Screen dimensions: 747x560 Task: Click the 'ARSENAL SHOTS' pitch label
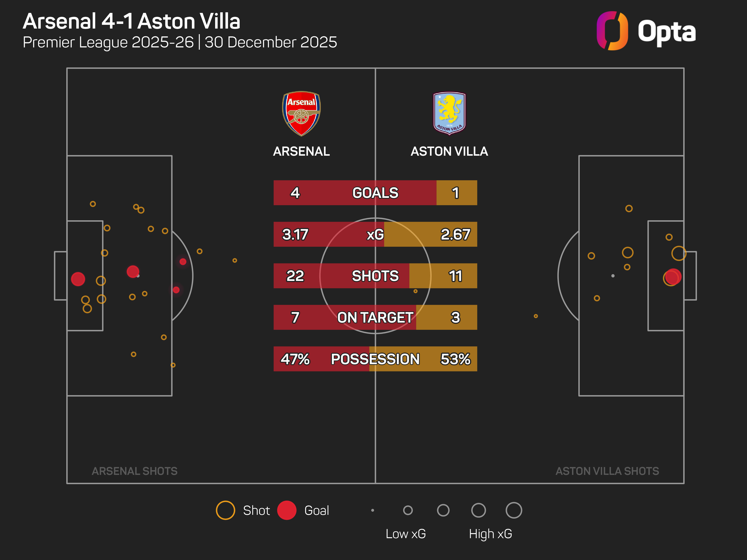(134, 471)
